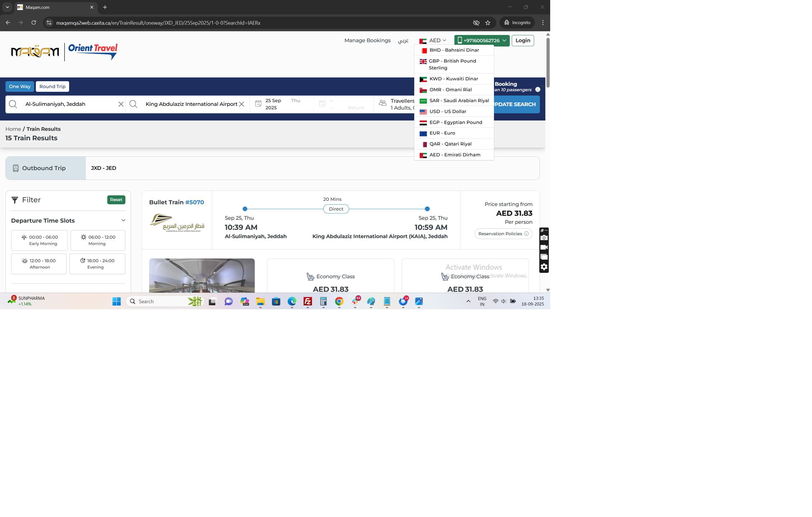Open FileZilla from the taskbar
The width and height of the screenshot is (812, 517).
(x=308, y=301)
